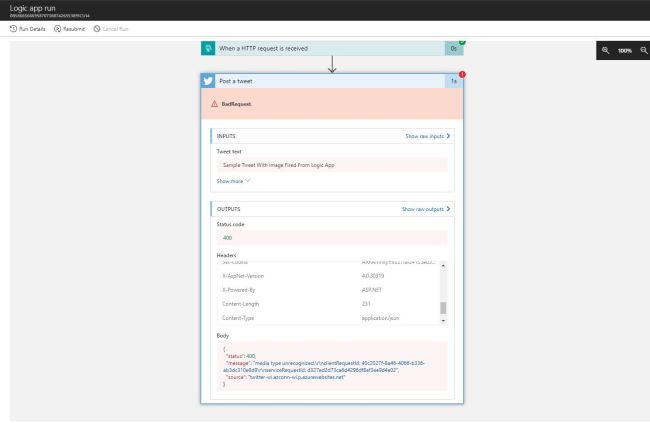The height and width of the screenshot is (423, 650).
Task: Click the BadRequest warning triangle icon
Action: coord(214,104)
